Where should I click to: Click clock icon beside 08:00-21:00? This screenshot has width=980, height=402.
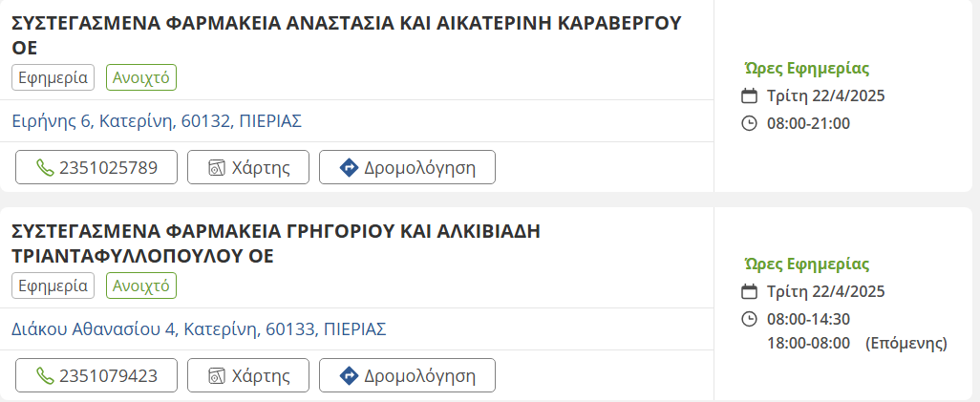750,123
